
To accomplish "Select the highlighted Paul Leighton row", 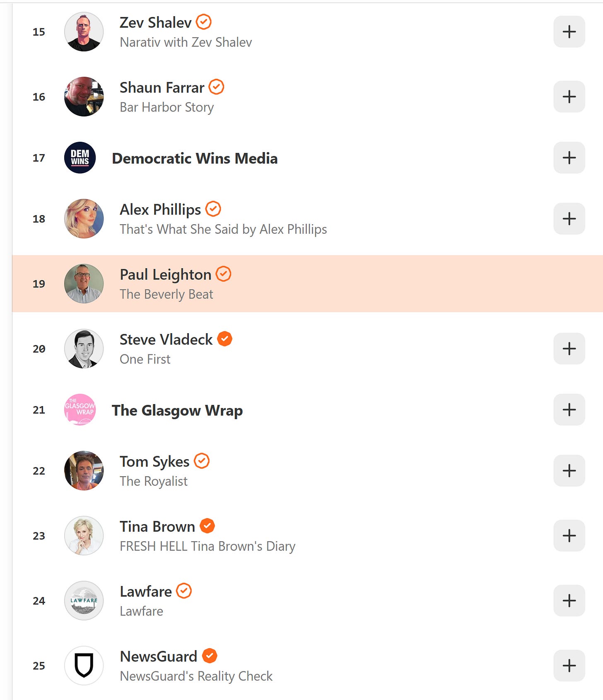I will click(x=307, y=283).
